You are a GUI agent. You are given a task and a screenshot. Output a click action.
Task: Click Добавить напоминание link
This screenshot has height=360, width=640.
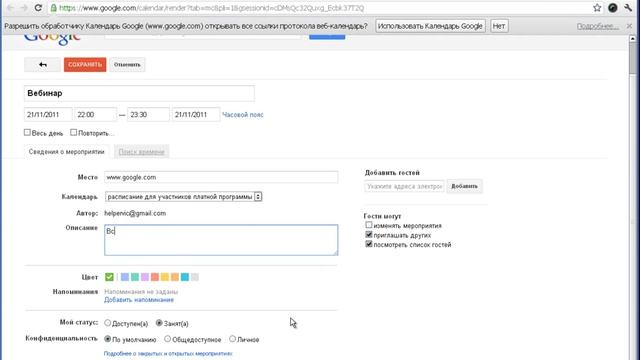(139, 300)
